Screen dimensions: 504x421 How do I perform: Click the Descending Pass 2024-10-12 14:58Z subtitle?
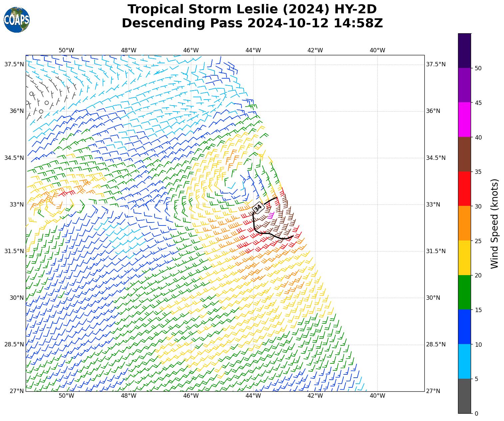pos(252,23)
